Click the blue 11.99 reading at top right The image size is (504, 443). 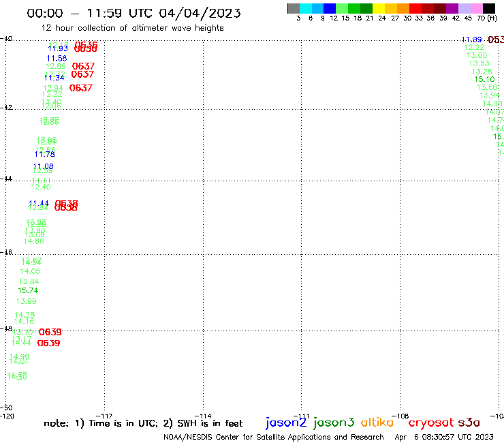[x=471, y=40]
